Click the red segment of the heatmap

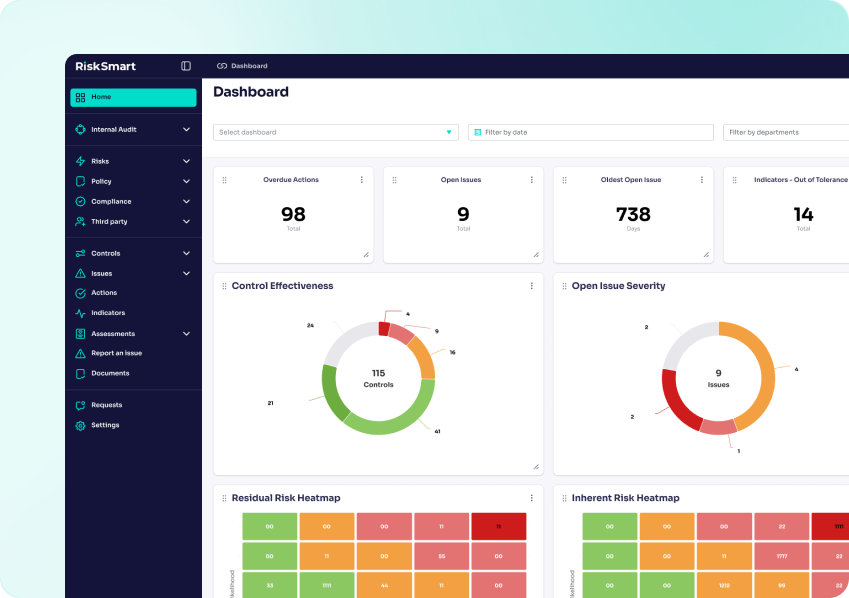click(497, 526)
